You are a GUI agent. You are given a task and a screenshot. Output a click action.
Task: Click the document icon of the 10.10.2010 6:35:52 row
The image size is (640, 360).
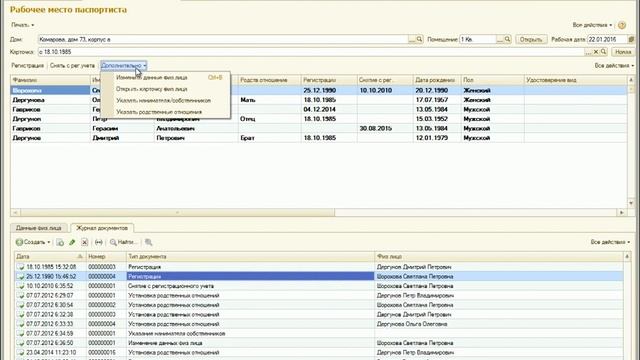click(x=21, y=286)
